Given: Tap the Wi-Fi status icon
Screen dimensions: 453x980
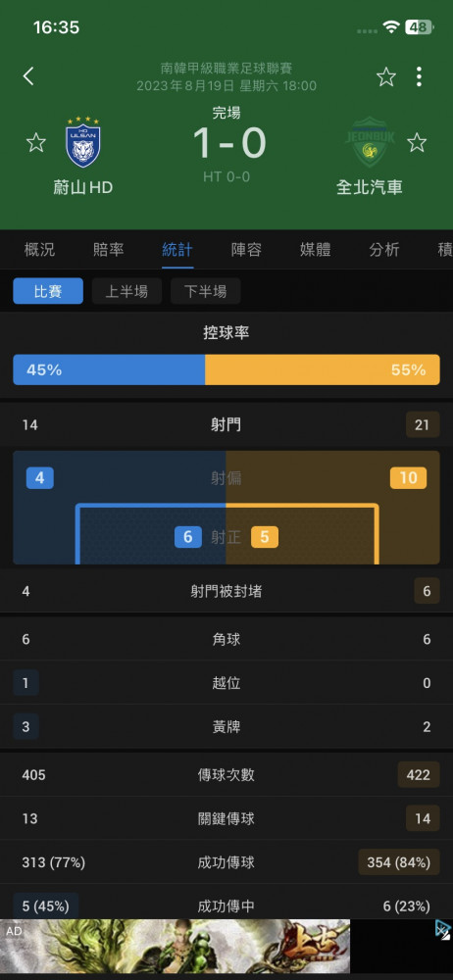Looking at the screenshot, I should pyautogui.click(x=391, y=26).
